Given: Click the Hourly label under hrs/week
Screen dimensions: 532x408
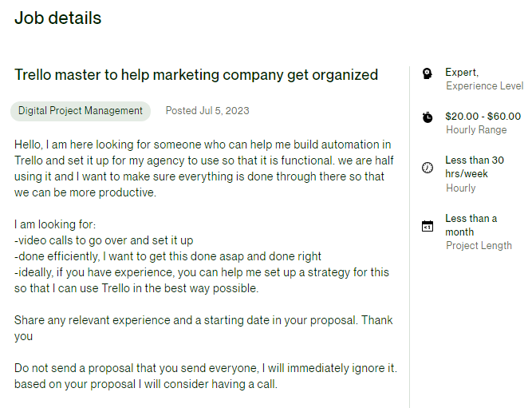Looking at the screenshot, I should click(x=461, y=188).
